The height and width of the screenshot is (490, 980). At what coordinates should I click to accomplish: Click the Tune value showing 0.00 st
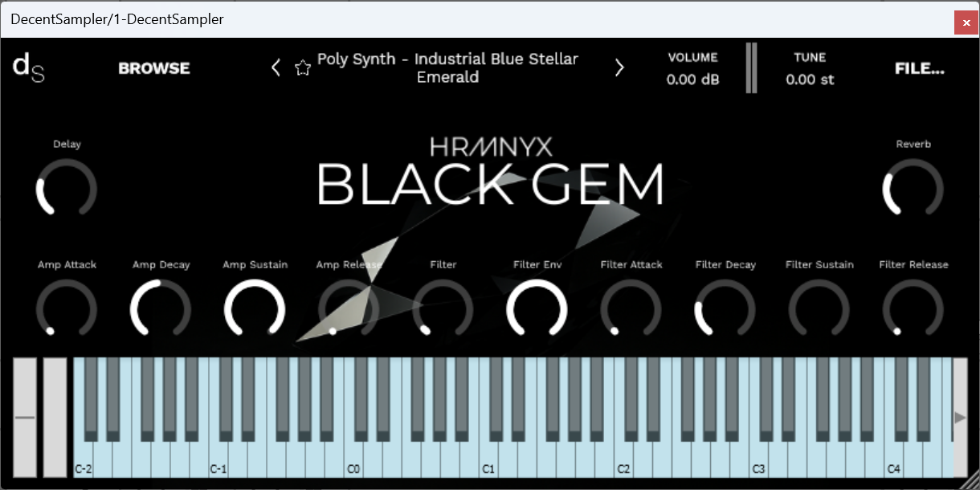coord(810,79)
